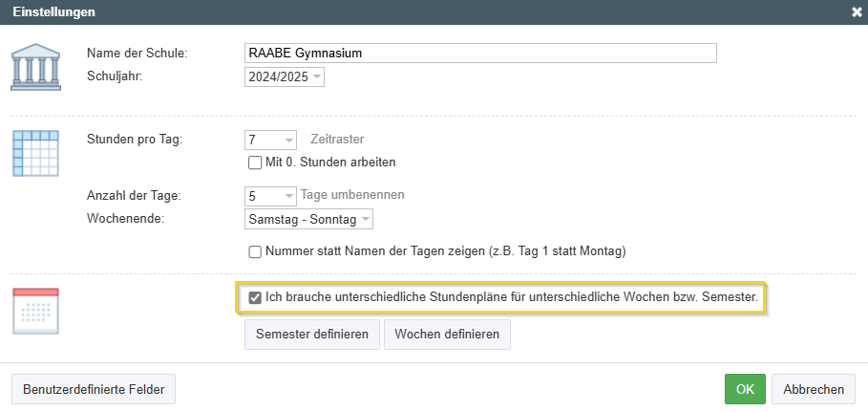Screen dimensions: 868x412
Task: Click Wochen definieren button
Action: coord(447,335)
